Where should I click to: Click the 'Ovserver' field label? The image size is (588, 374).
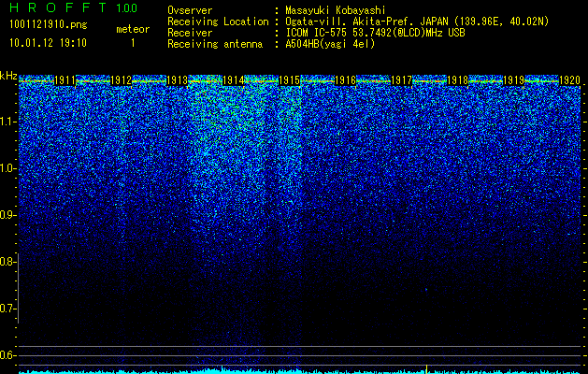[190, 10]
